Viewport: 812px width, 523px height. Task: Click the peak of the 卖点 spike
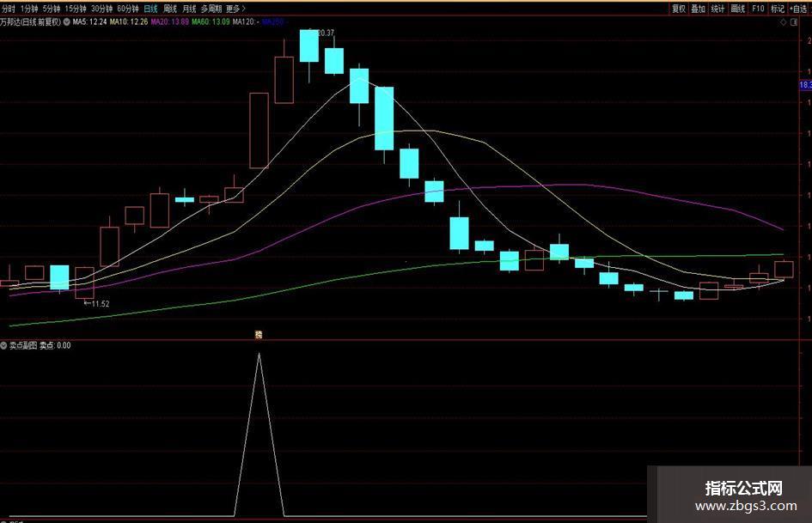coord(259,353)
